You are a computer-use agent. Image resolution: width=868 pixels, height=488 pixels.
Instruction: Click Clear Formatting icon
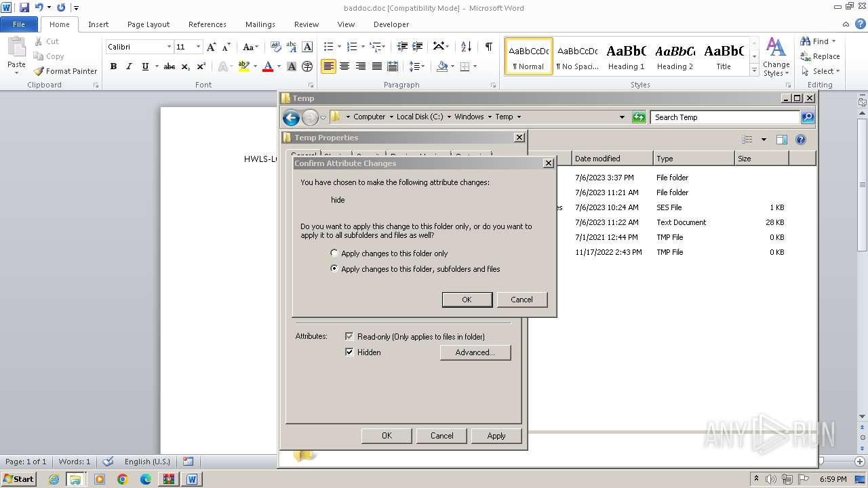coord(275,47)
